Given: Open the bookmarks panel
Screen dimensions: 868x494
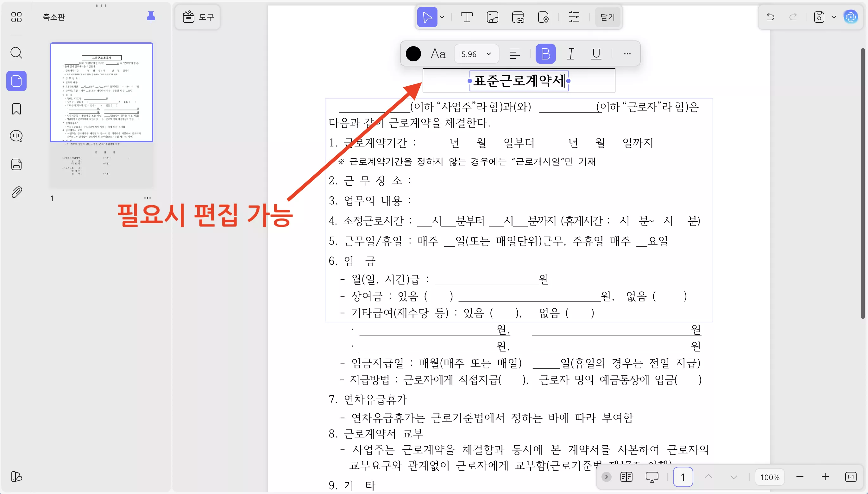Looking at the screenshot, I should coord(16,108).
